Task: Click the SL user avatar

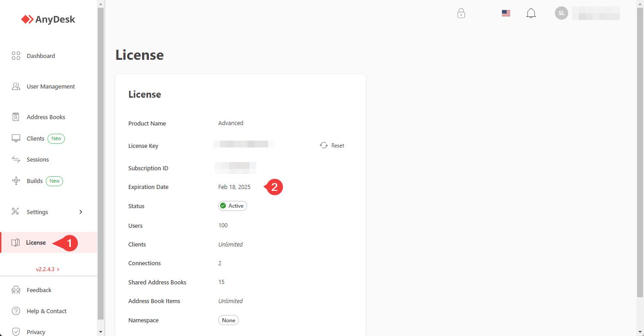Action: click(561, 13)
